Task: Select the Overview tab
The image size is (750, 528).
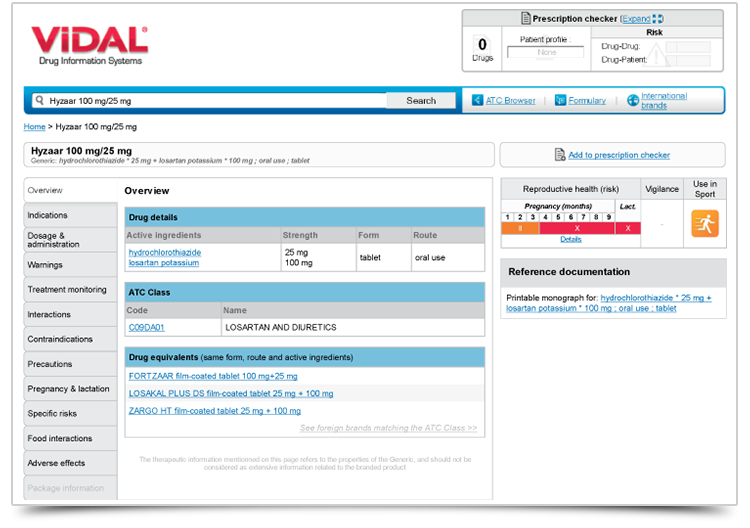Action: coord(70,190)
